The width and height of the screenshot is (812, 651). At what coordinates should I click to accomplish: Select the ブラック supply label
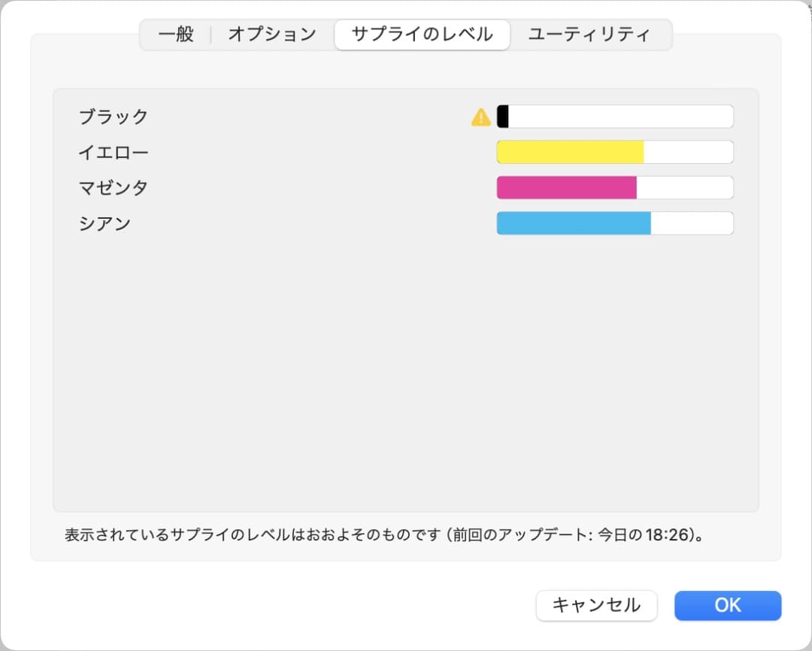[x=114, y=117]
